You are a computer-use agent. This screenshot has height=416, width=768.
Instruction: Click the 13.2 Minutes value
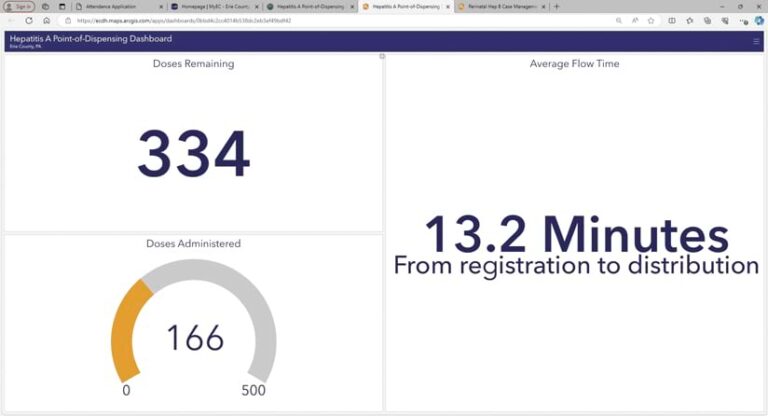[x=576, y=235]
